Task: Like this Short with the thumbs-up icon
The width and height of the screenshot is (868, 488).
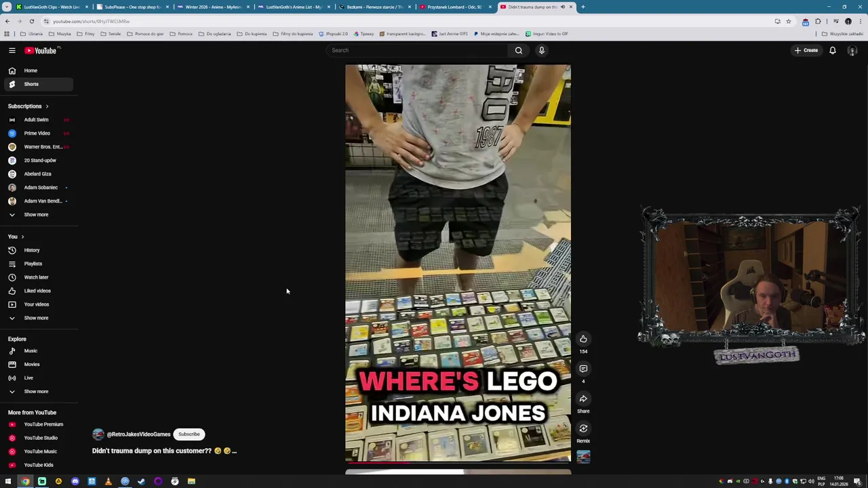Action: [x=583, y=339]
